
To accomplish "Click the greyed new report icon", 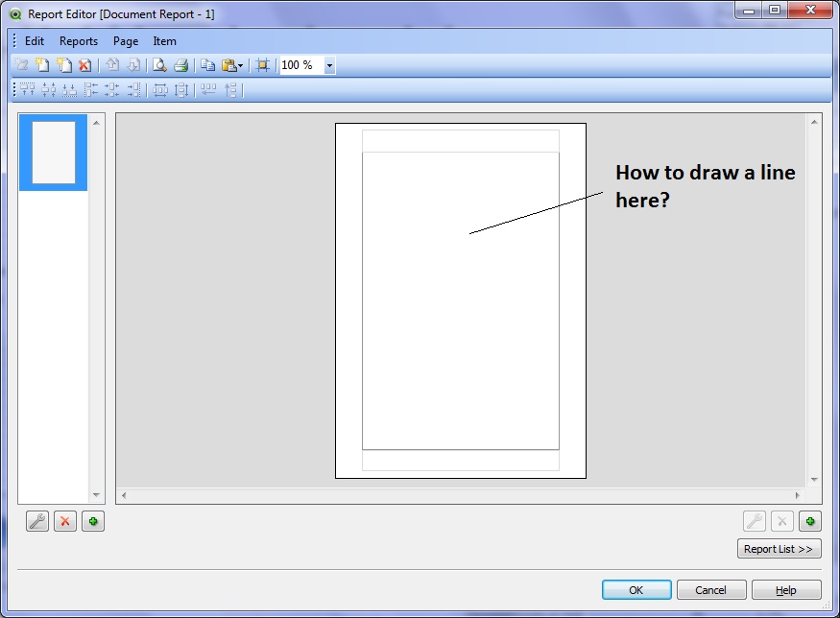I will (x=21, y=65).
